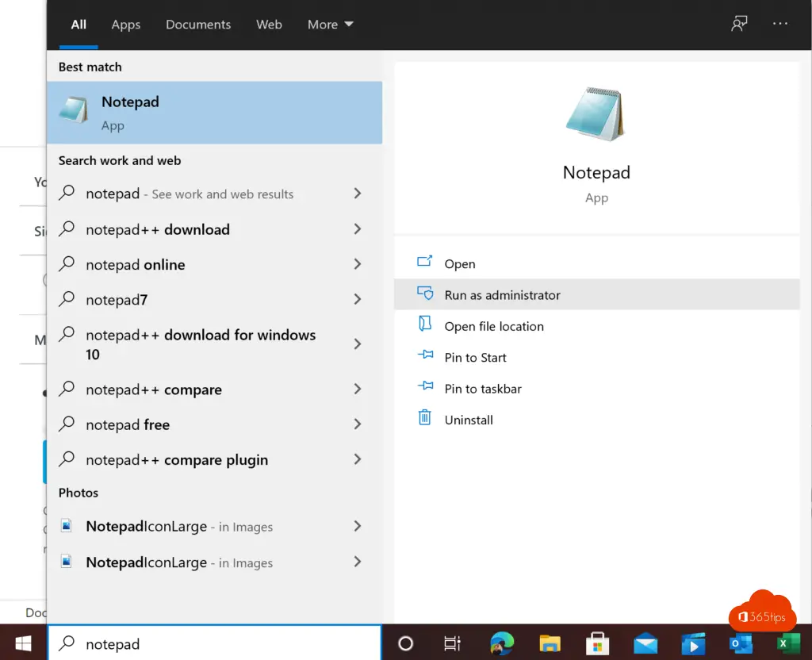Viewport: 812px width, 660px height.
Task: Open Excel from taskbar
Action: pyautogui.click(x=787, y=644)
